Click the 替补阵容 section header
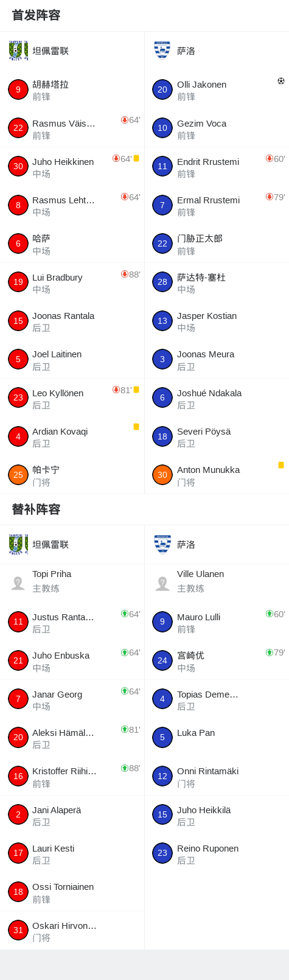Screen dimensions: 289x980 tap(37, 509)
